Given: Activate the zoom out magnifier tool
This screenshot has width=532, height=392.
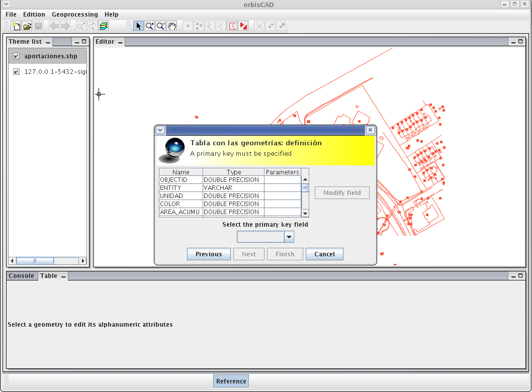Looking at the screenshot, I should (x=160, y=26).
